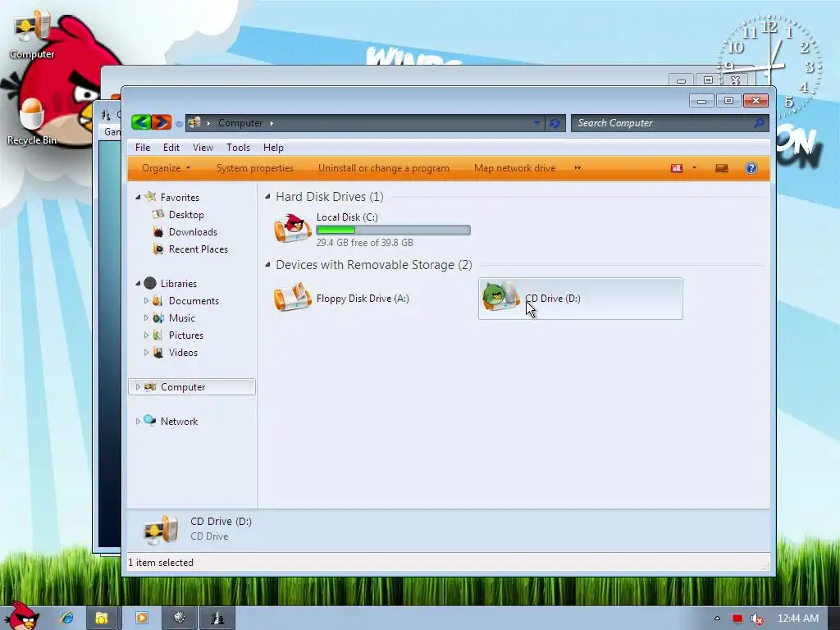The image size is (840, 630).
Task: Expand the Network tree node
Action: pos(138,421)
